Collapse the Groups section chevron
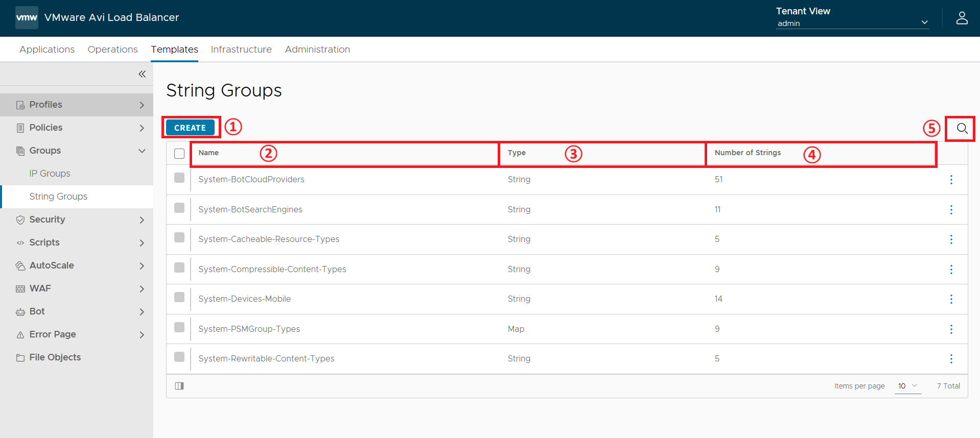 [142, 151]
